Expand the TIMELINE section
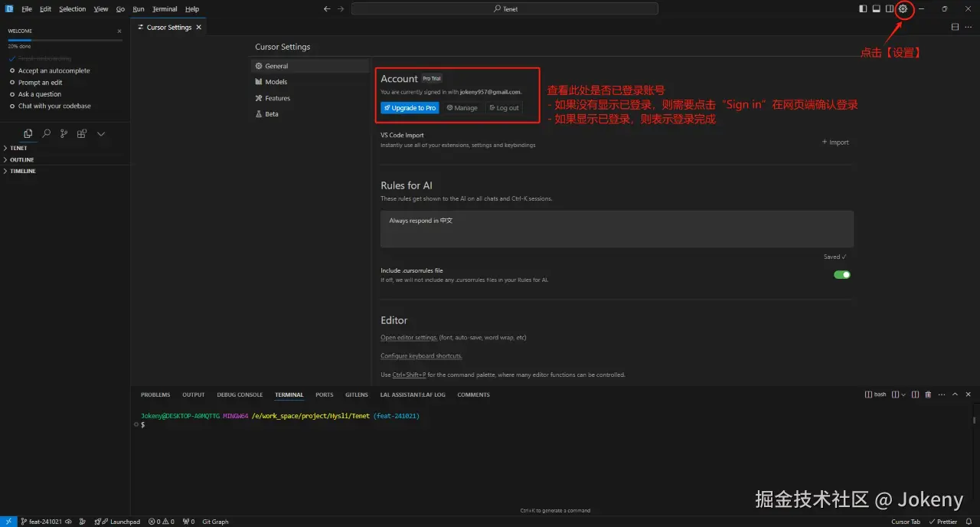Viewport: 980px width, 527px height. click(x=65, y=171)
